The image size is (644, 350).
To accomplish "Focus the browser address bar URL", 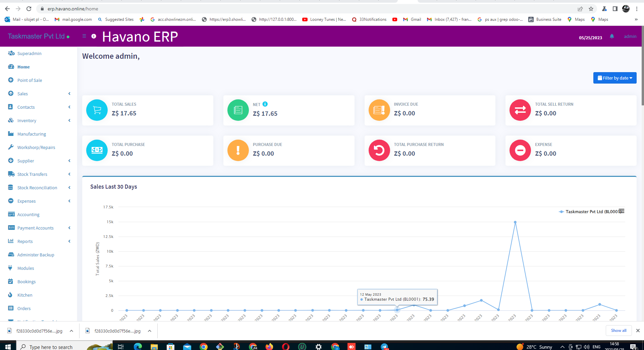I will [73, 9].
